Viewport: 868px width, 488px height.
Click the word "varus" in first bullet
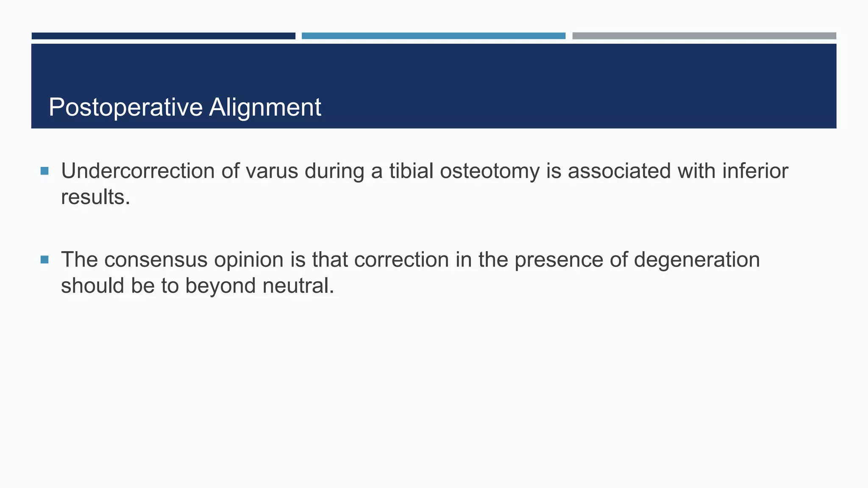271,171
